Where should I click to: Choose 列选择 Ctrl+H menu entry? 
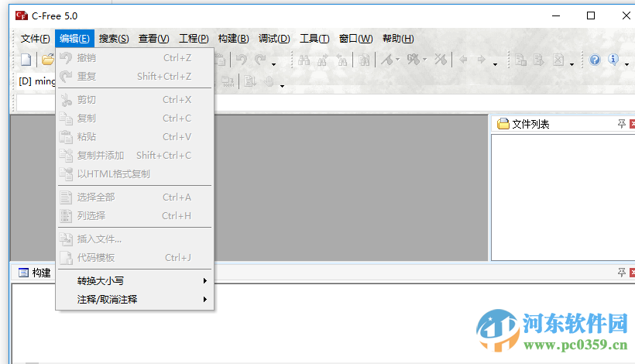(x=135, y=216)
